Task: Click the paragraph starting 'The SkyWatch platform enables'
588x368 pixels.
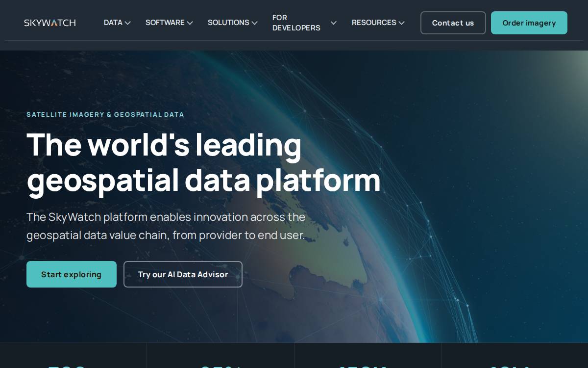Action: click(166, 226)
